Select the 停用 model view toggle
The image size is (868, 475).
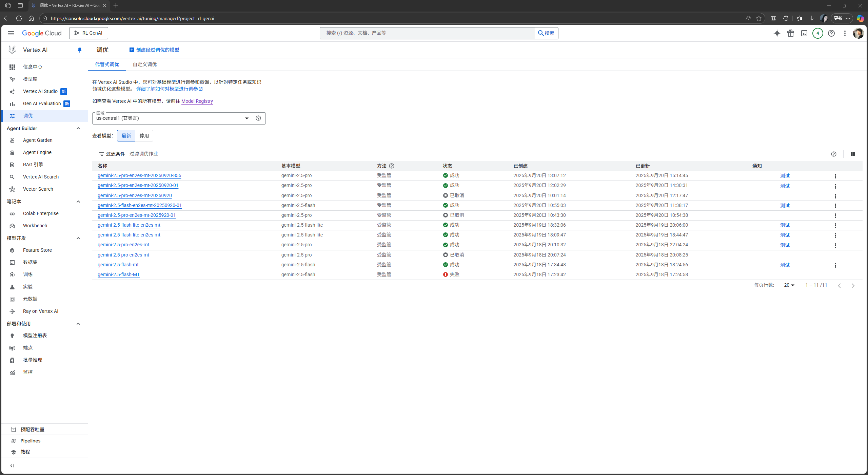144,136
